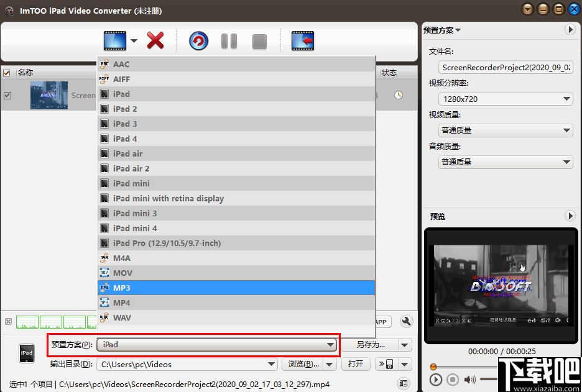Select iPad mini with retina display
582x392 pixels.
point(236,198)
